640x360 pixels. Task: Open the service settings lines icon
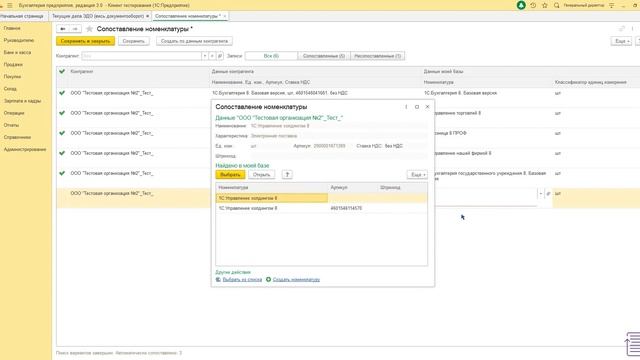click(x=611, y=5)
